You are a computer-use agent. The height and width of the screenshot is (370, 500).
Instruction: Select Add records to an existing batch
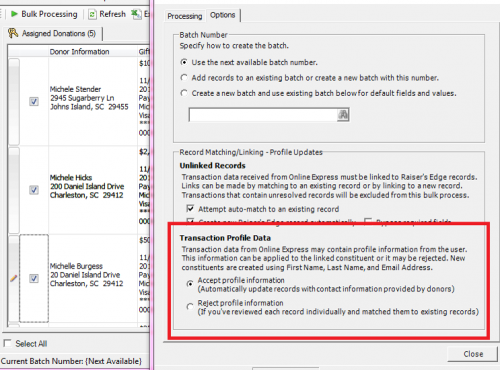[184, 77]
